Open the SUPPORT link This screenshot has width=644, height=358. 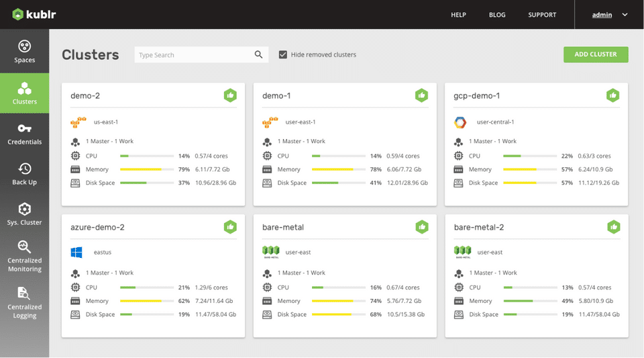[542, 15]
